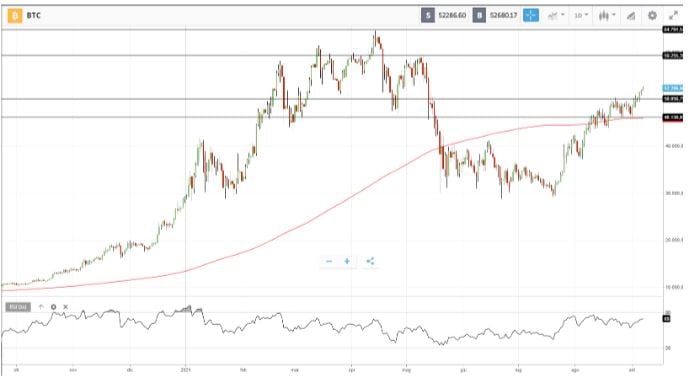Expand chart to fullscreen
Viewport: 694px width, 385px height.
(673, 15)
